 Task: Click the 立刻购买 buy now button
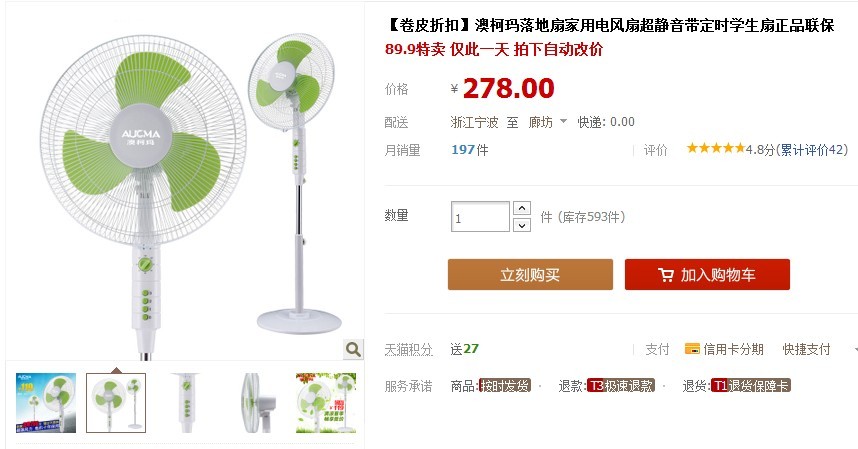click(x=530, y=275)
